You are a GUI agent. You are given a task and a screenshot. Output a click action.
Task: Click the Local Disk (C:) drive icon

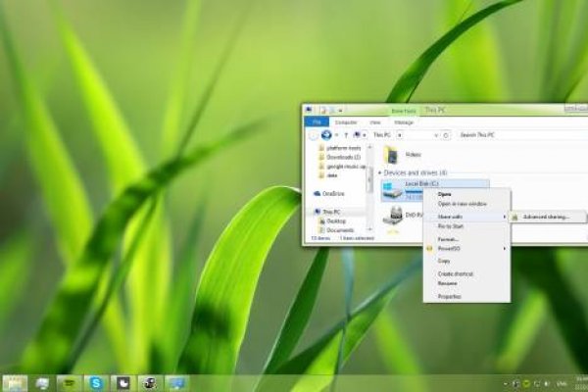[x=391, y=186]
